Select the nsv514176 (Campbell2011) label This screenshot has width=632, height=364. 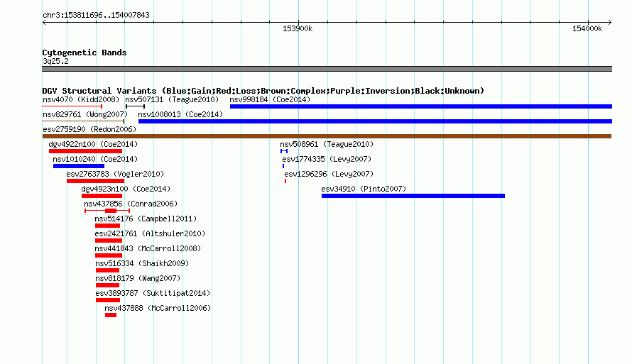click(x=146, y=219)
